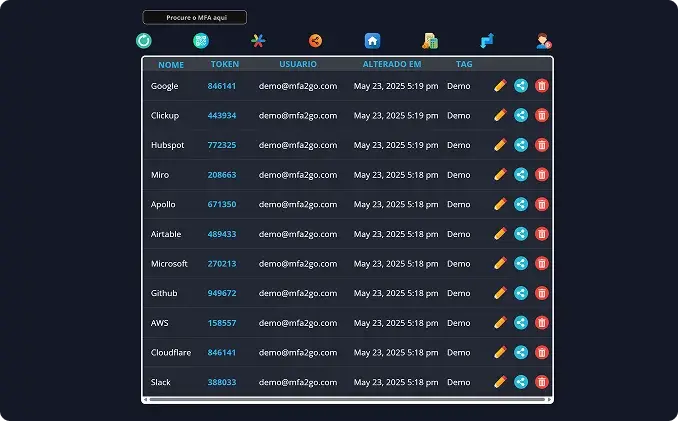Click the orange share icon in toolbar
Image resolution: width=678 pixels, height=421 pixels.
[315, 41]
